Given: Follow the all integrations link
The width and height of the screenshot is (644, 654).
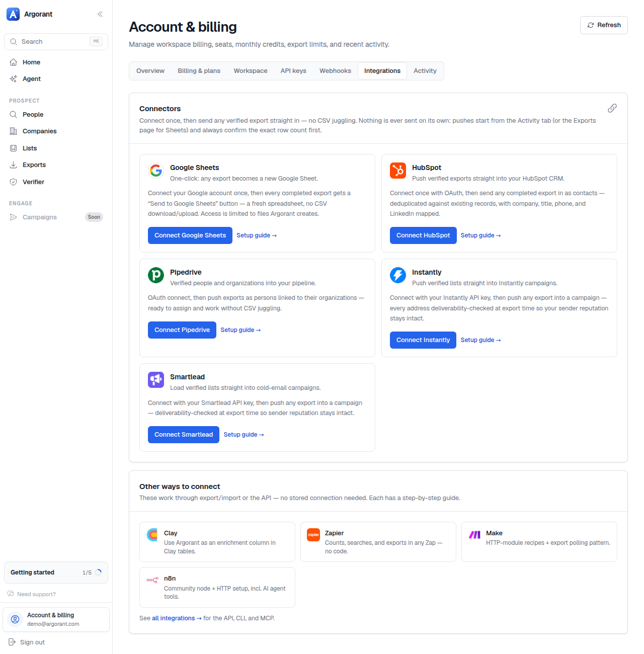Looking at the screenshot, I should (177, 618).
